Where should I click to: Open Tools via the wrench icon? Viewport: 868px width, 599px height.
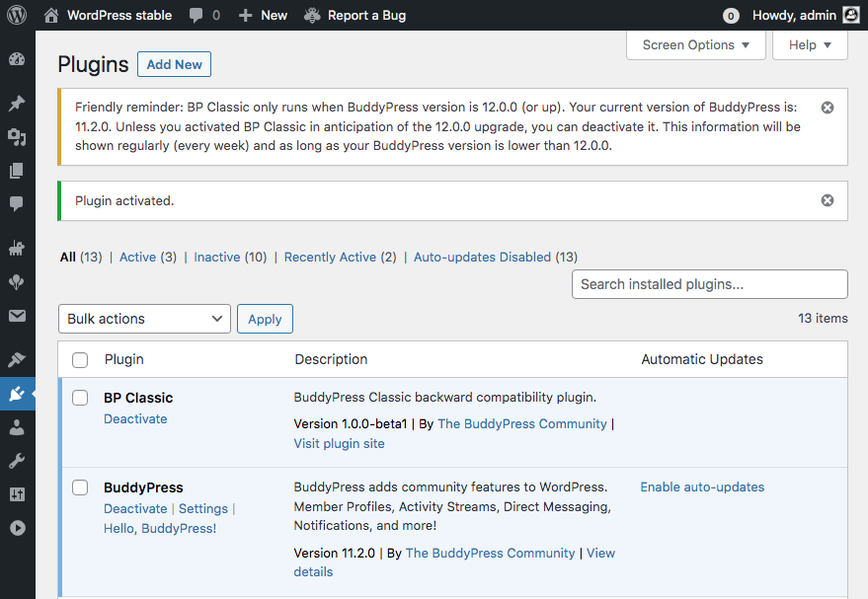[x=17, y=461]
